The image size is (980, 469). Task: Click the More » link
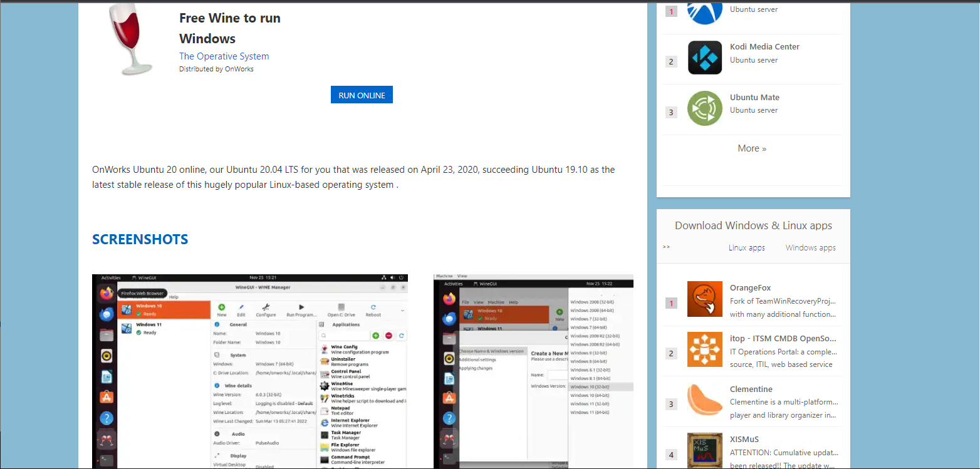click(752, 148)
